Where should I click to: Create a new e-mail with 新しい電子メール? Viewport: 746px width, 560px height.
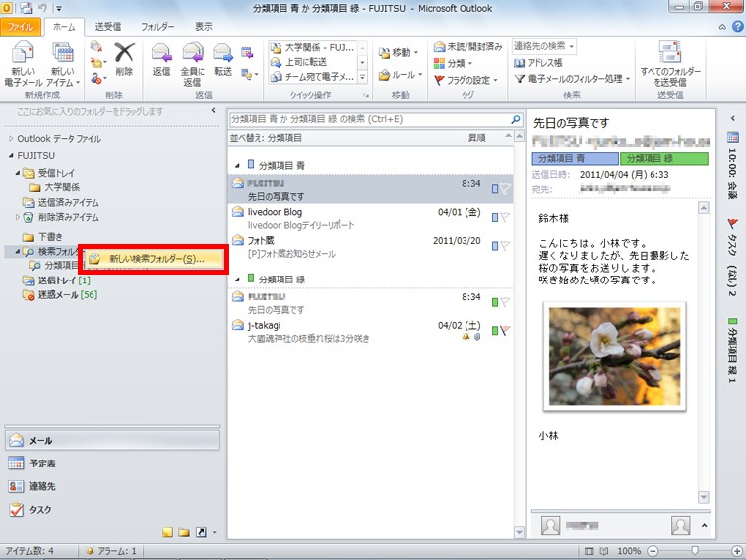point(23,64)
